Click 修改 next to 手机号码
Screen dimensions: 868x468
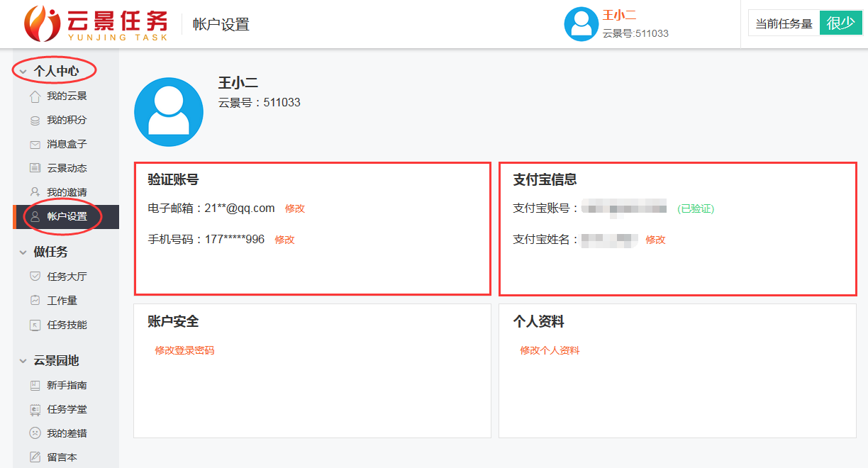pos(284,240)
